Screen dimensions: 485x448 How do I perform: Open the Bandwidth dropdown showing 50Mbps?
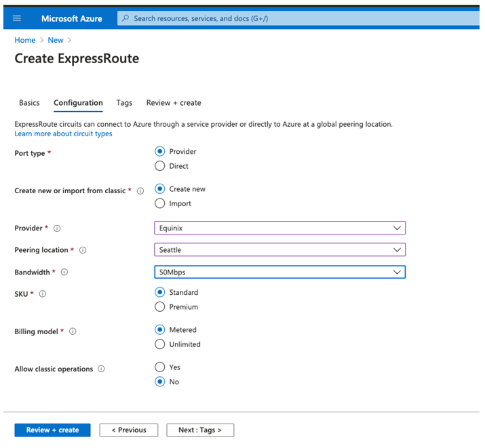(280, 272)
